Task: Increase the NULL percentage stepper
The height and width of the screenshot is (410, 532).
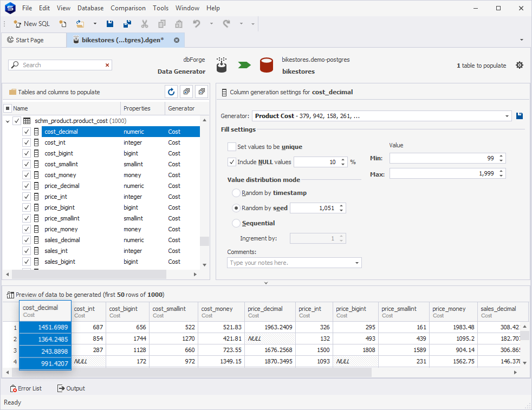Action: pyautogui.click(x=343, y=160)
